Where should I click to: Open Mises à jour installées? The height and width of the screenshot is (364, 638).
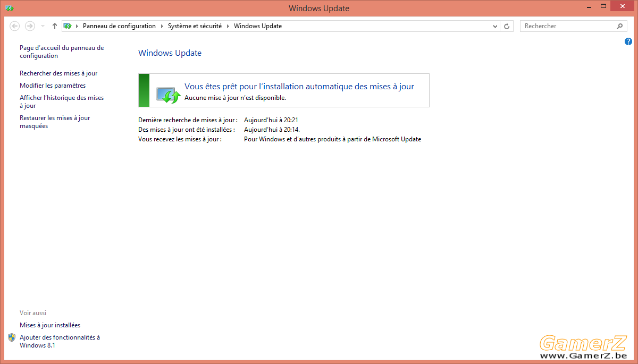tap(50, 325)
